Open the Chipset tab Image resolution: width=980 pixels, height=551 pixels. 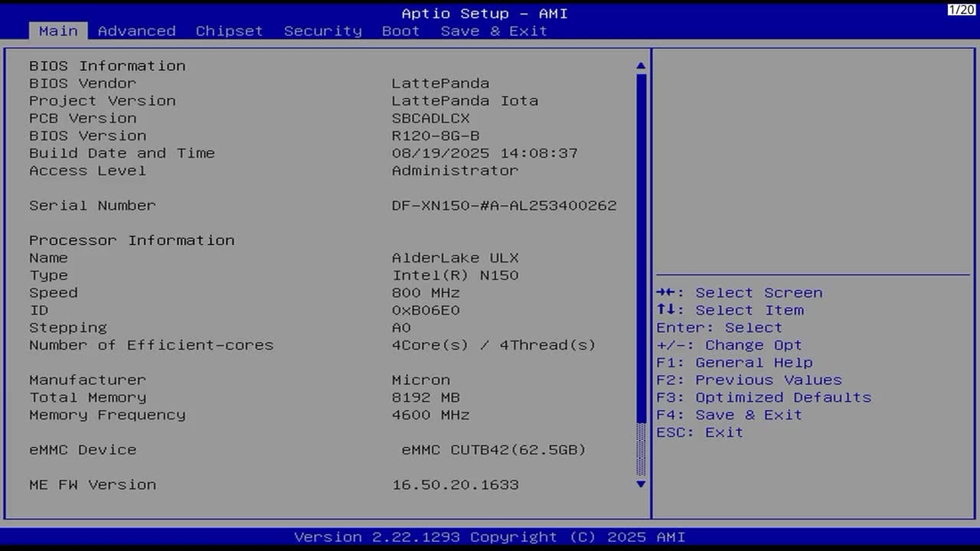[229, 31]
